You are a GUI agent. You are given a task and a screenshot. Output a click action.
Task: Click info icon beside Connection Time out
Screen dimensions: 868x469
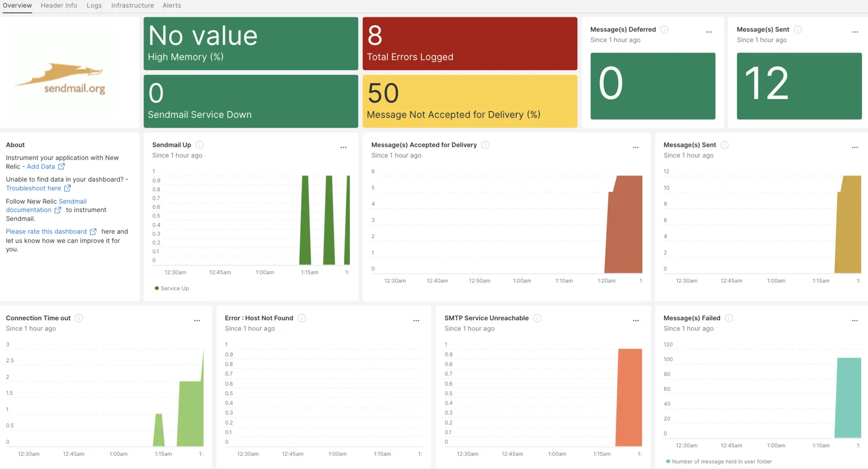click(79, 318)
